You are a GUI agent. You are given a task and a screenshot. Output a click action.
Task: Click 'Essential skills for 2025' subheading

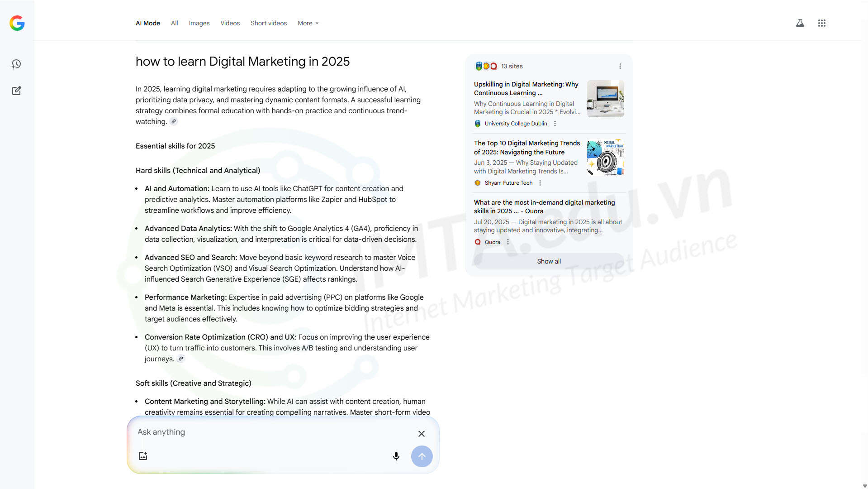pyautogui.click(x=175, y=146)
